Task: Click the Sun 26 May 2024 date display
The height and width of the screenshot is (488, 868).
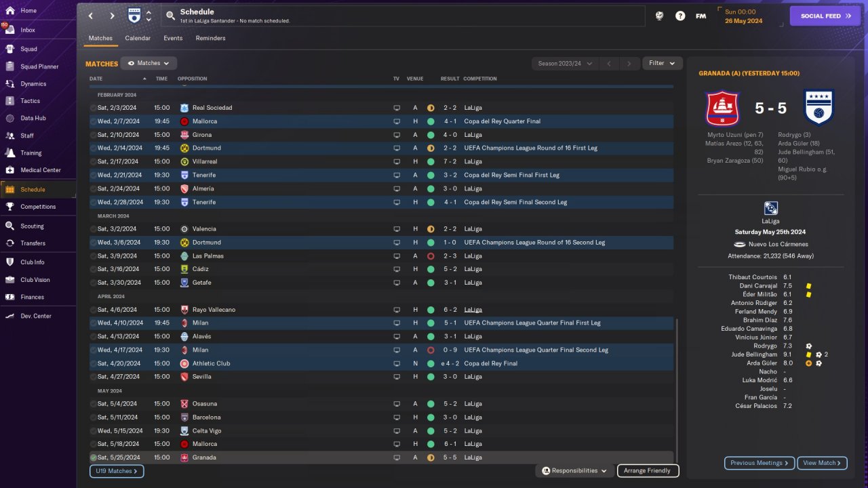Action: [743, 16]
